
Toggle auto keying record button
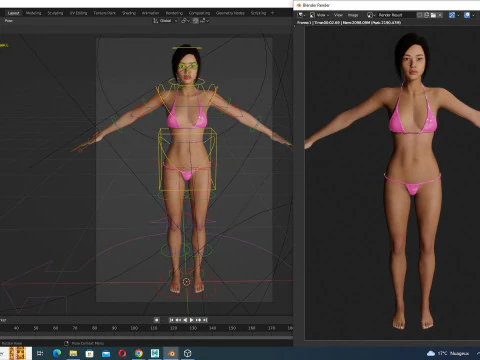(156, 320)
